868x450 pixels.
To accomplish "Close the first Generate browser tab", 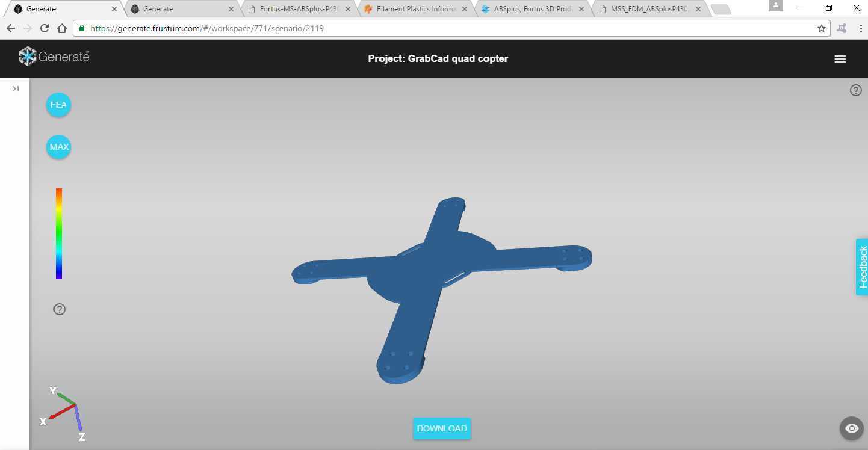I will [114, 9].
